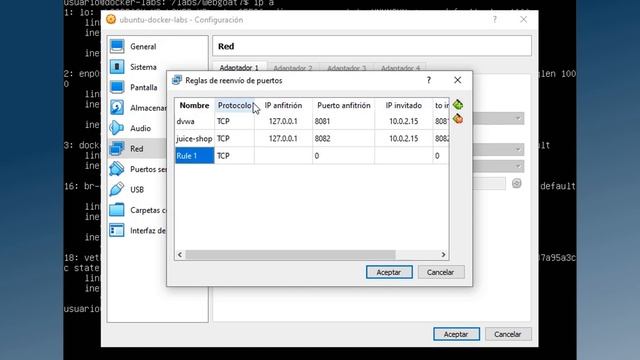Switch to Adaptador 4 tab
The width and height of the screenshot is (640, 360).
[400, 68]
